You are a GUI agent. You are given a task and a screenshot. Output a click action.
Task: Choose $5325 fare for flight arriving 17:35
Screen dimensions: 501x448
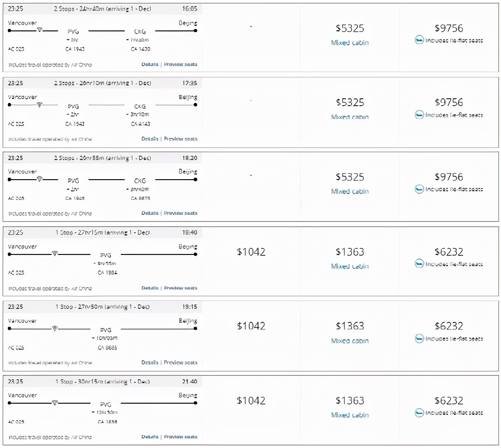tap(350, 103)
